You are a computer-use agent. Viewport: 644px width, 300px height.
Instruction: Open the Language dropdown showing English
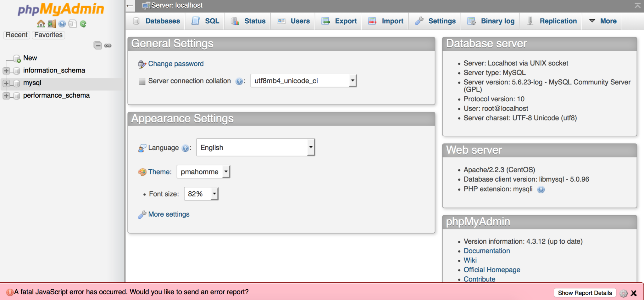pos(256,147)
